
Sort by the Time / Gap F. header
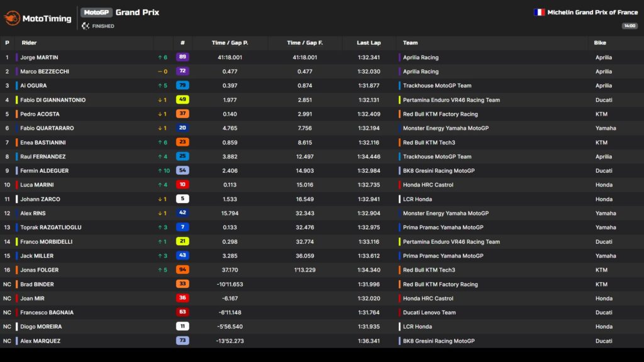coord(305,43)
